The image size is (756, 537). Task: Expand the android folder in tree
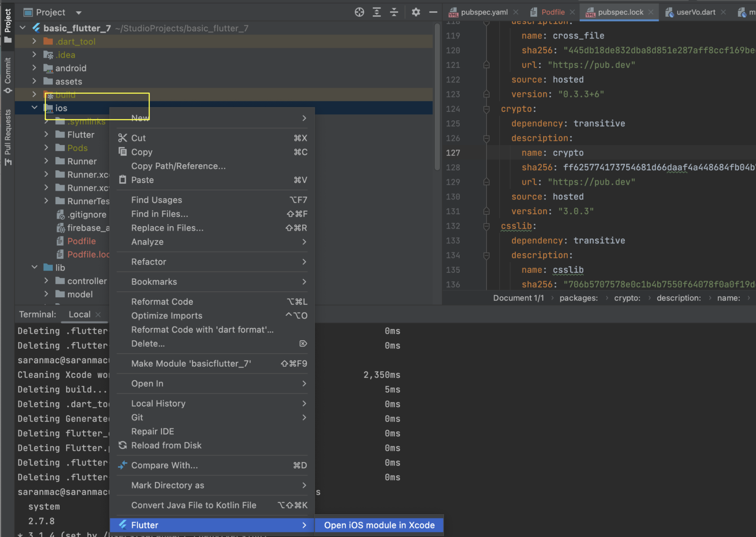click(34, 68)
